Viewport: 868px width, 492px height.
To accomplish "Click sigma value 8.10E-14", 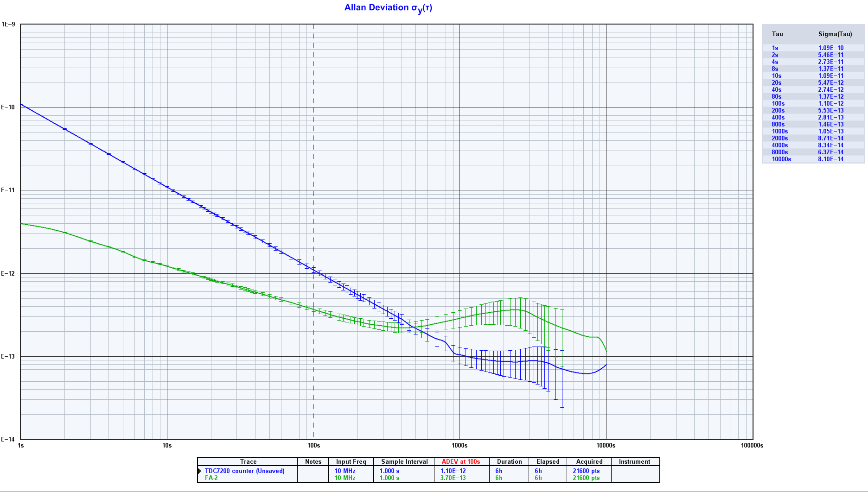I will click(830, 159).
